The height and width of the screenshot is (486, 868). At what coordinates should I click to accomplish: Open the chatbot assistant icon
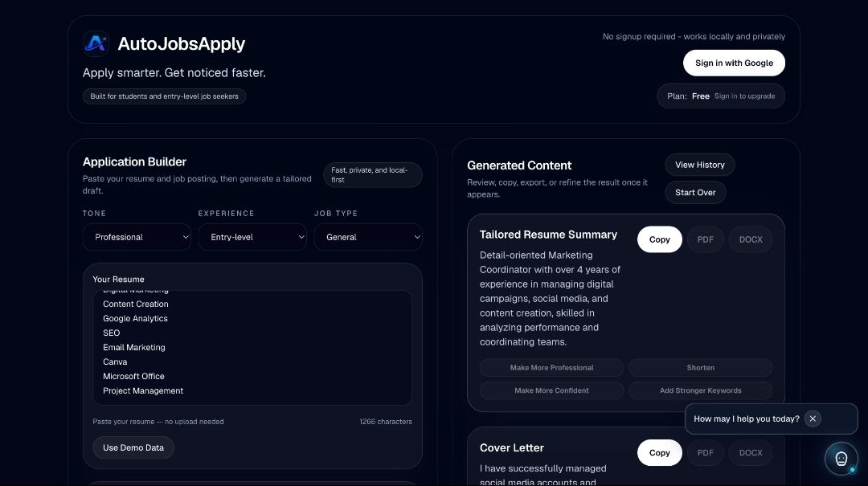coord(841,459)
